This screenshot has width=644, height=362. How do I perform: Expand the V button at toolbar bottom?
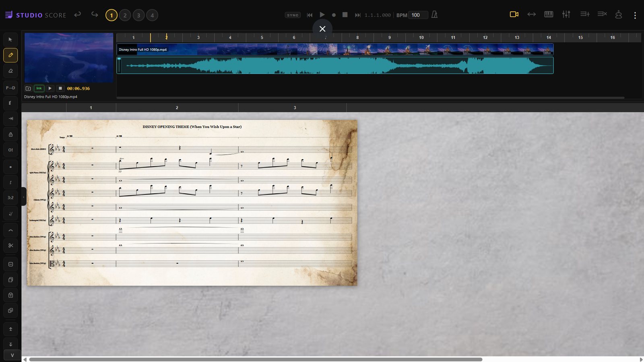tap(12, 355)
